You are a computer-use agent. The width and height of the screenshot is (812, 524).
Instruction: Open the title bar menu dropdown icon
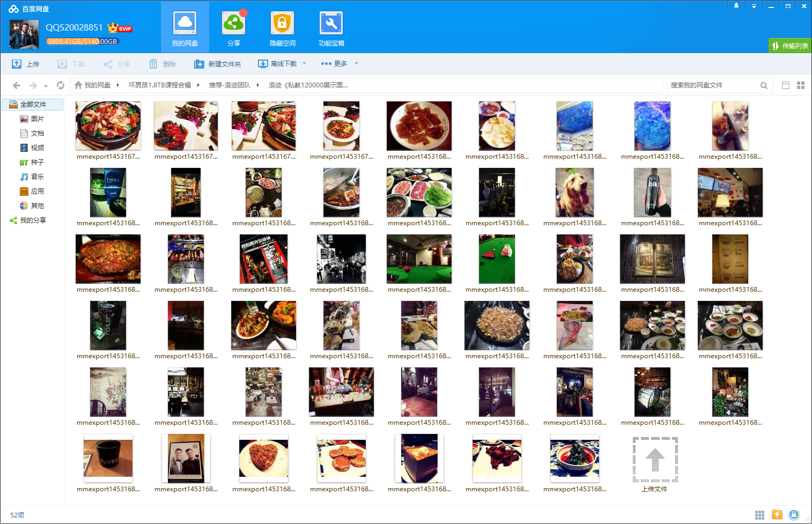pyautogui.click(x=754, y=6)
